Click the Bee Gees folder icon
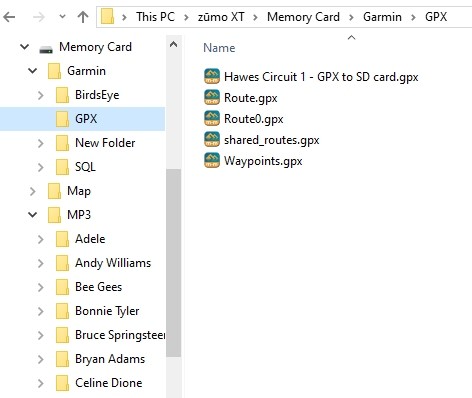This screenshot has height=398, width=472. coord(62,287)
